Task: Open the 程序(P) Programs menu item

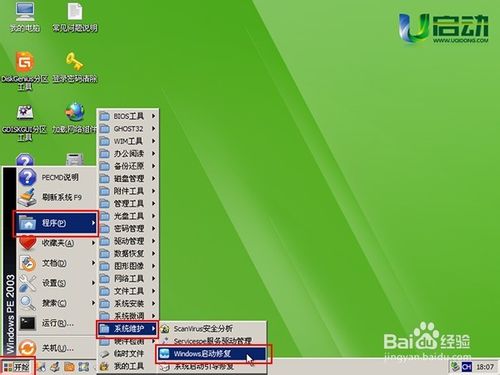Action: pos(56,223)
